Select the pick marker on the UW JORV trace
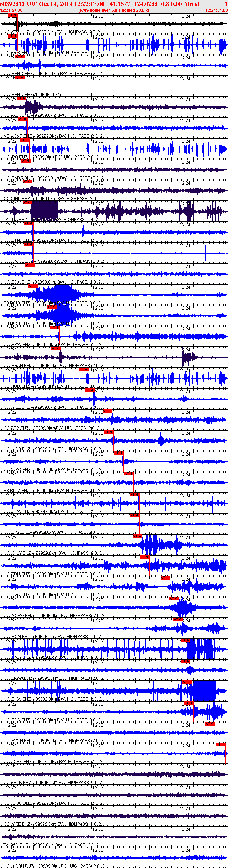Screen dimensions: 228x868 221,744
